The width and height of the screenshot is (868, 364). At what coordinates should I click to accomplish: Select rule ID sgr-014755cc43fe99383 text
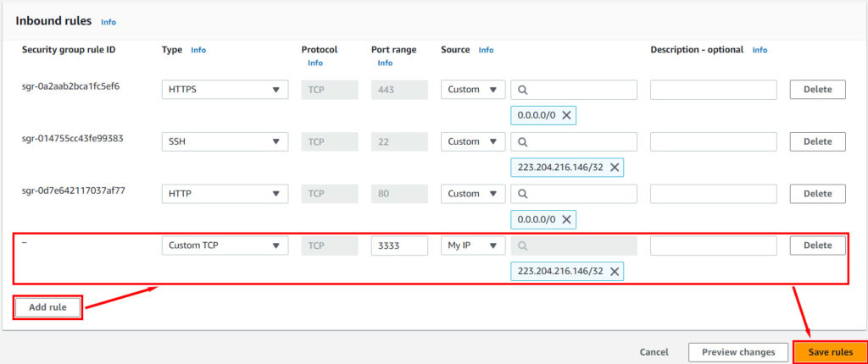(x=73, y=138)
